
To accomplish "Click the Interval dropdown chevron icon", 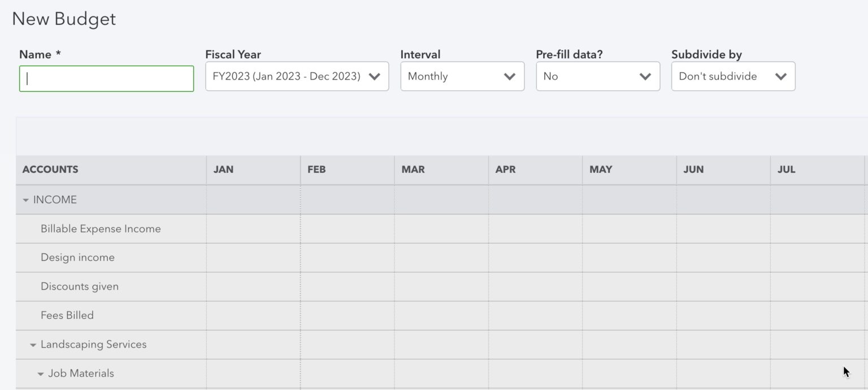I will point(510,76).
